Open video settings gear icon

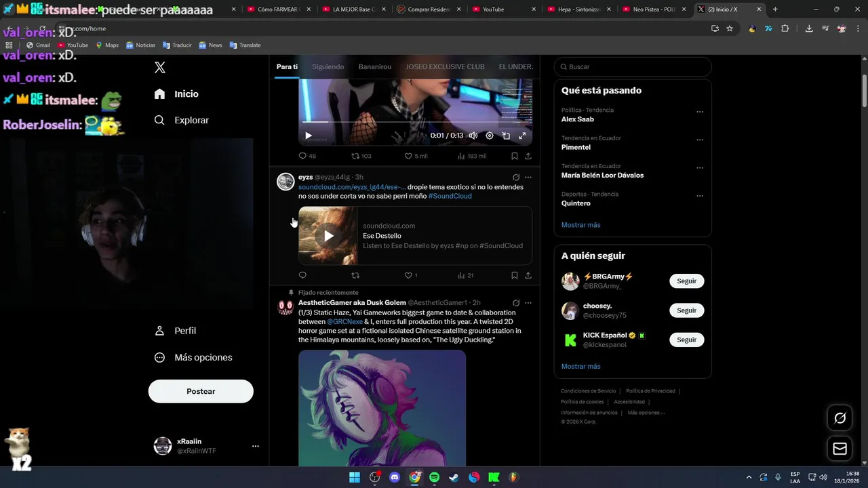point(490,136)
